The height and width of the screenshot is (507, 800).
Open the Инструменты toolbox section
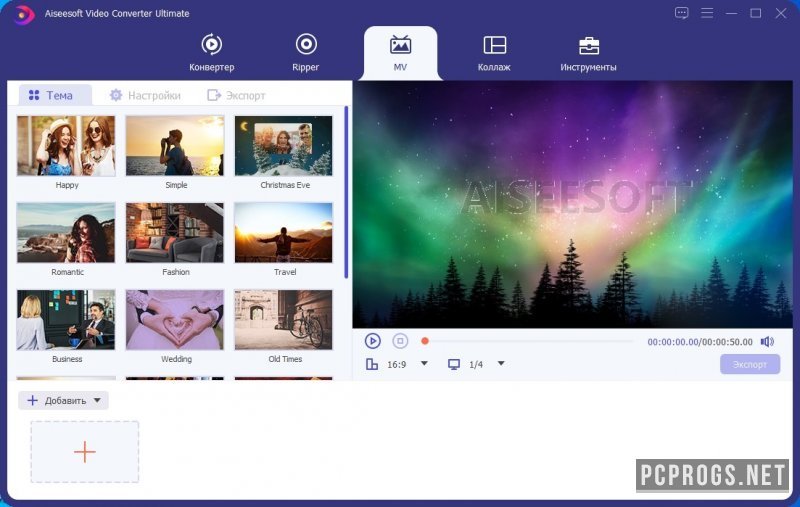(x=588, y=53)
